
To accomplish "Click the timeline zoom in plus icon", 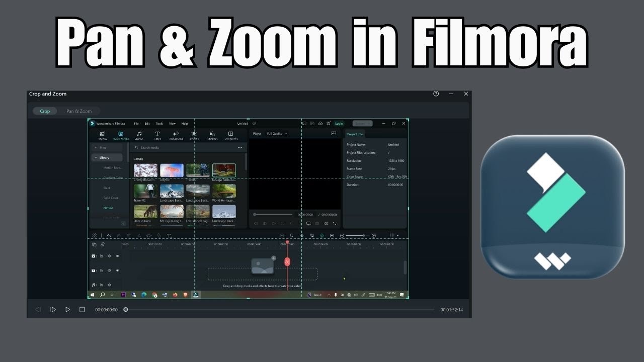I will (374, 236).
